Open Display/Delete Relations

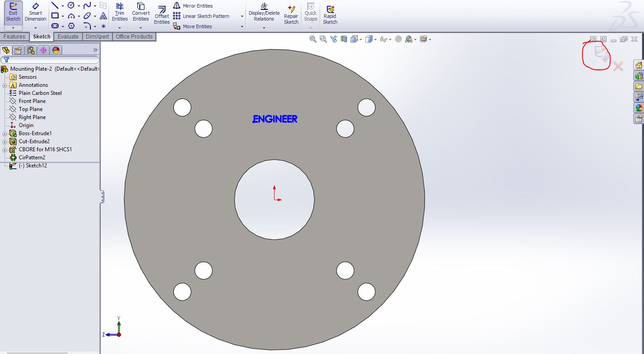tap(264, 12)
